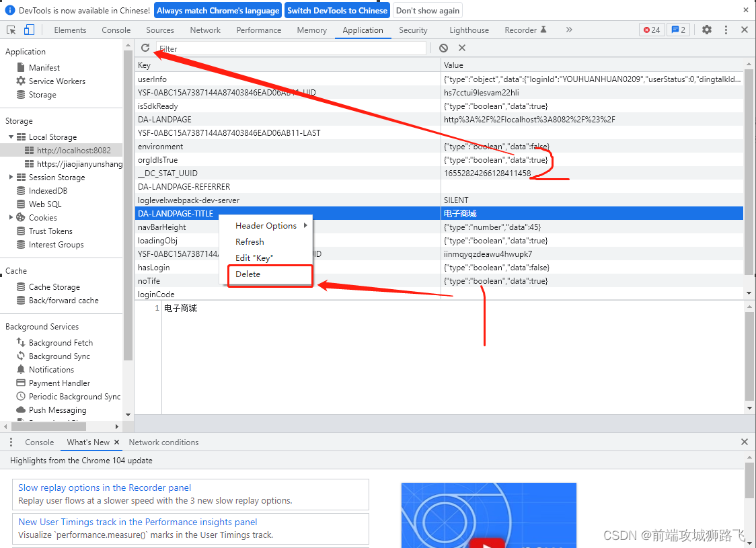
Task: Open Slow replay options in Recorder link
Action: click(x=105, y=487)
